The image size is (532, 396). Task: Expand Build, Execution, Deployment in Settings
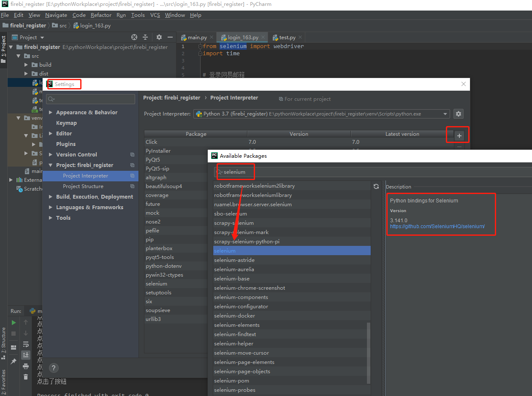51,197
